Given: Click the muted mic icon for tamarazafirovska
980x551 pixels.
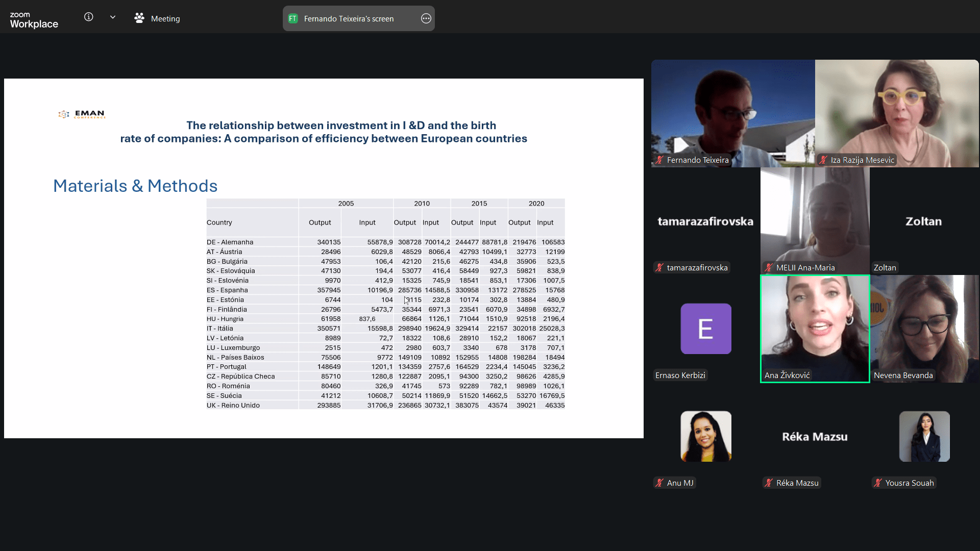Looking at the screenshot, I should pyautogui.click(x=660, y=268).
